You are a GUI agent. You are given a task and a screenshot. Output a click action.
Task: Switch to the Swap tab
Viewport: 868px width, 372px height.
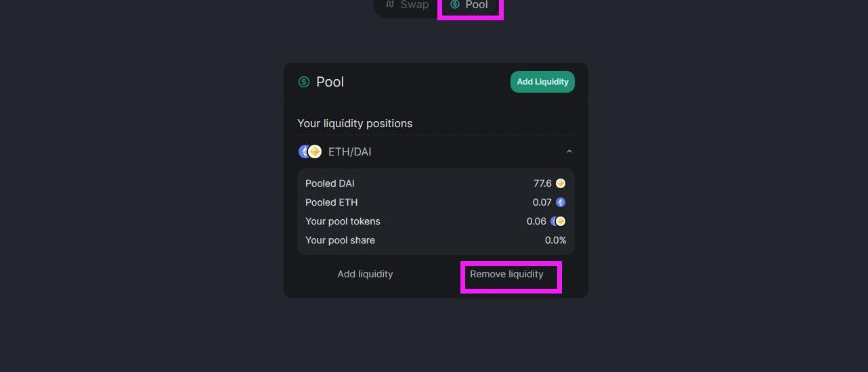[x=414, y=5]
